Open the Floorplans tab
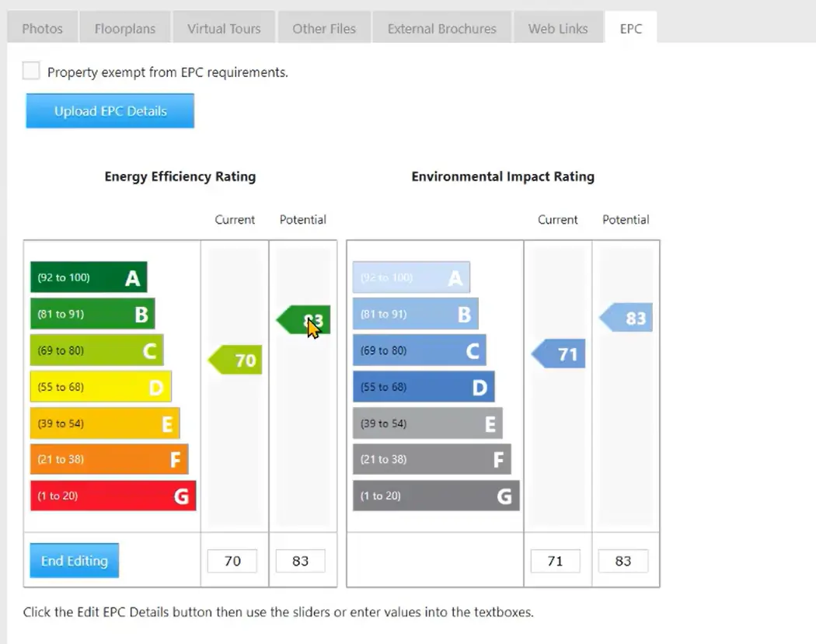The image size is (816, 644). (125, 29)
